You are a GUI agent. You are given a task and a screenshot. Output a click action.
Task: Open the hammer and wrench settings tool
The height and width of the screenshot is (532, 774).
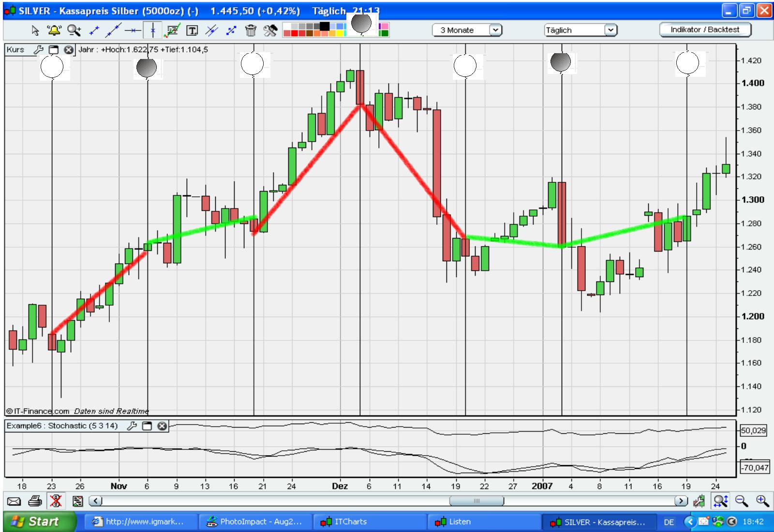[x=270, y=30]
